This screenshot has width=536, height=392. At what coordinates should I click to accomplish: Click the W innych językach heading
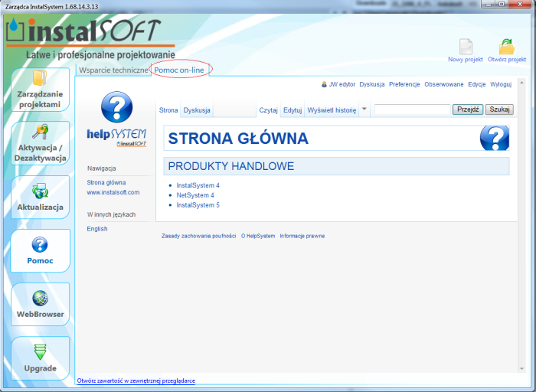(x=111, y=214)
